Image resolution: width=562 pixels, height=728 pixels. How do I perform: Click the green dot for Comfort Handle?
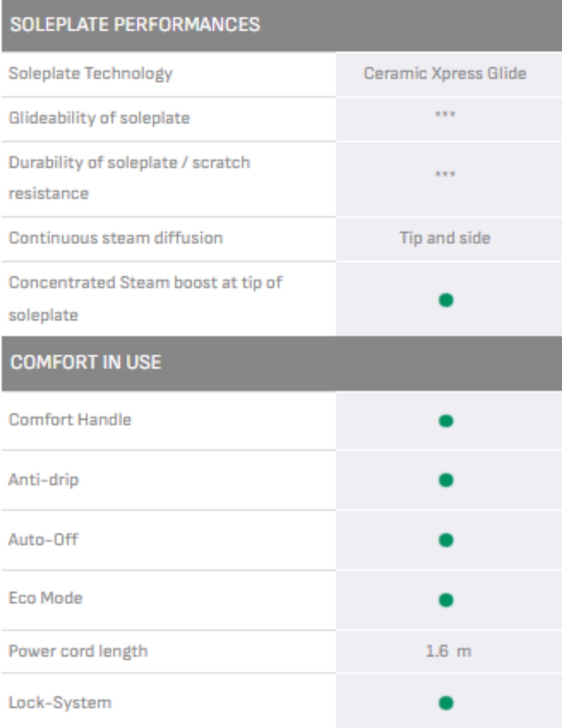(446, 421)
